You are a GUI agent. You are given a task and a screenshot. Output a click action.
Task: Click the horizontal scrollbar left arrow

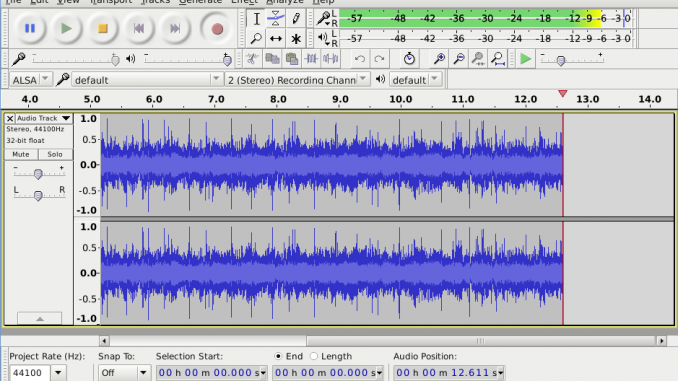104,341
